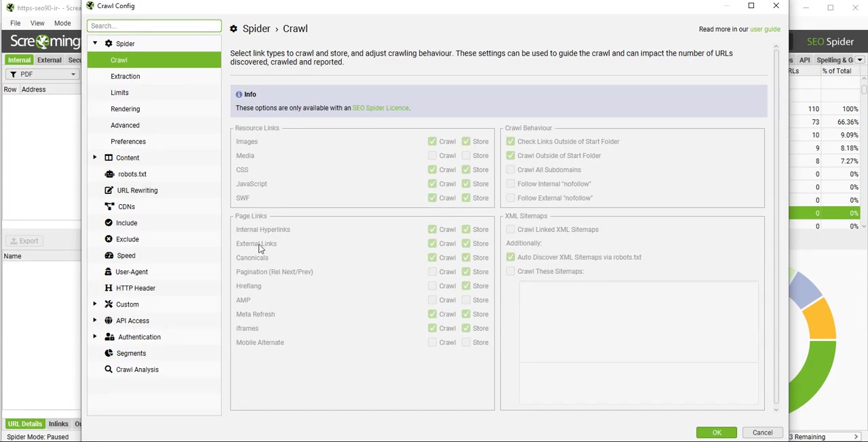
Task: Select the robots.txt settings icon
Action: 109,174
